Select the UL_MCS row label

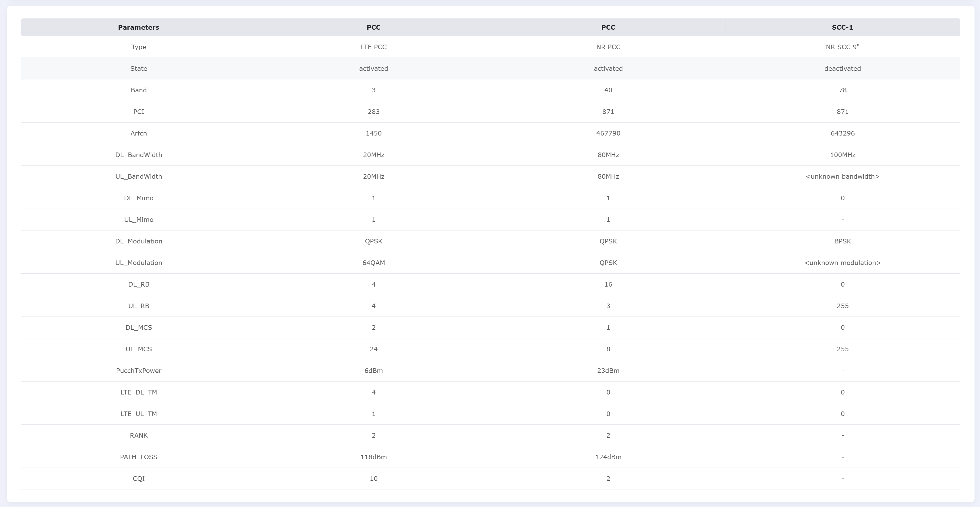[138, 349]
